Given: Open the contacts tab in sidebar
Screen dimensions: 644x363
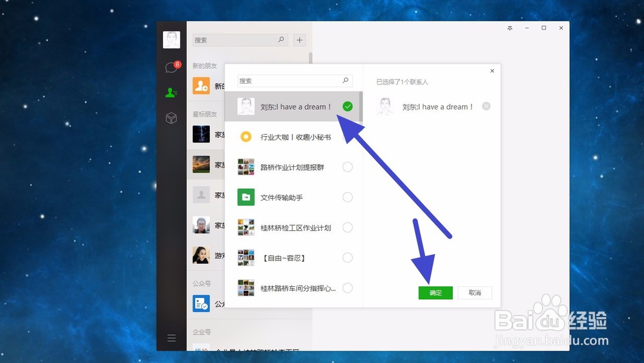Looking at the screenshot, I should 171,92.
